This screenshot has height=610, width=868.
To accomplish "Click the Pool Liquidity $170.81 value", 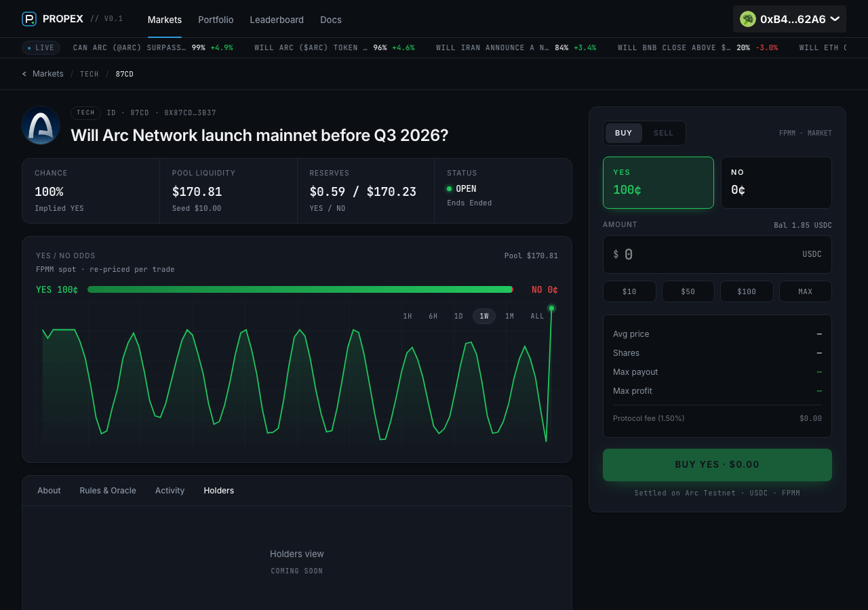I will pyautogui.click(x=197, y=192).
